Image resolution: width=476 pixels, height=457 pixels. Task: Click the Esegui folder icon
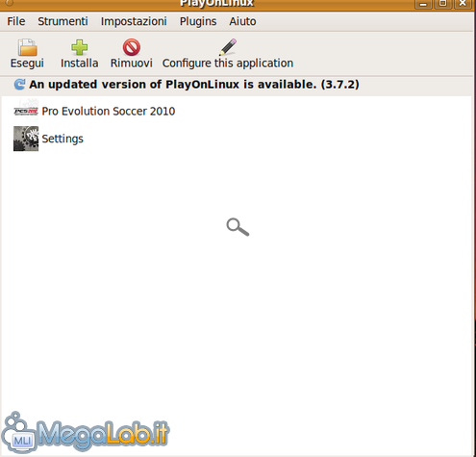[x=27, y=47]
